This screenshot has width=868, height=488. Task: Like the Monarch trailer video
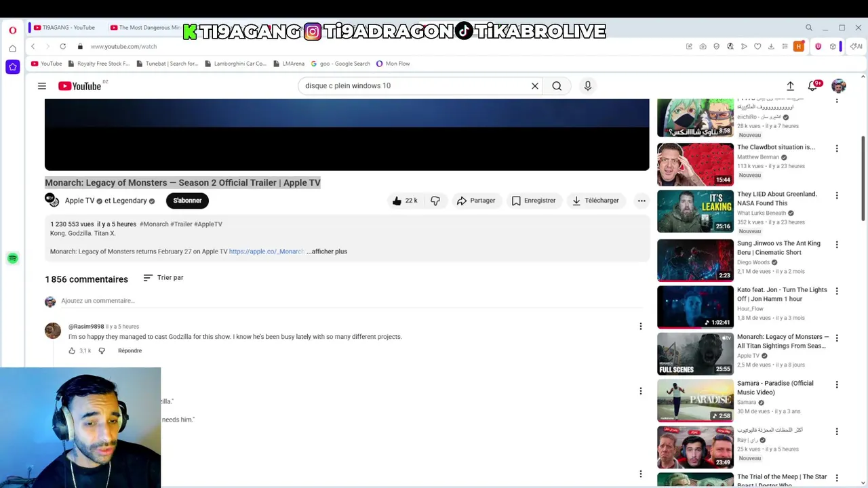point(404,201)
